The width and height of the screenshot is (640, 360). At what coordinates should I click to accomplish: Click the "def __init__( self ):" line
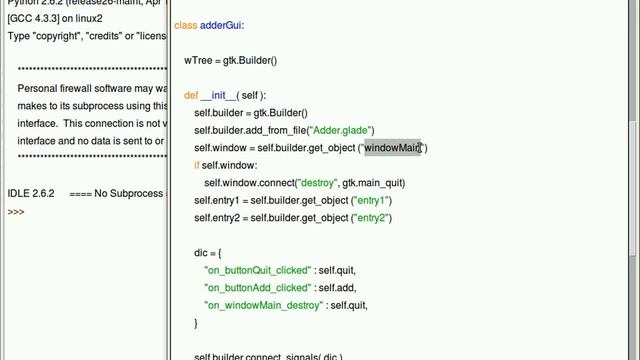(x=225, y=96)
